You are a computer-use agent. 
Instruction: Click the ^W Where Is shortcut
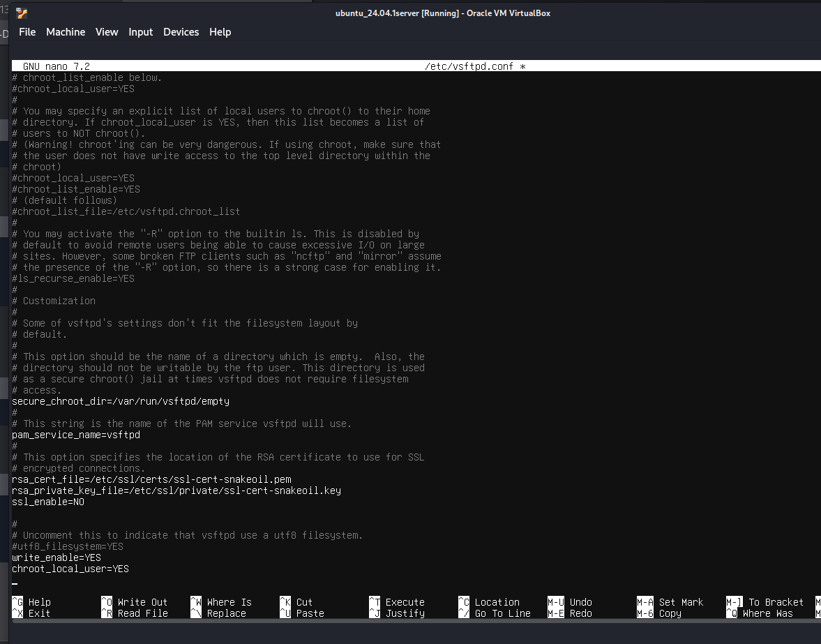221,602
